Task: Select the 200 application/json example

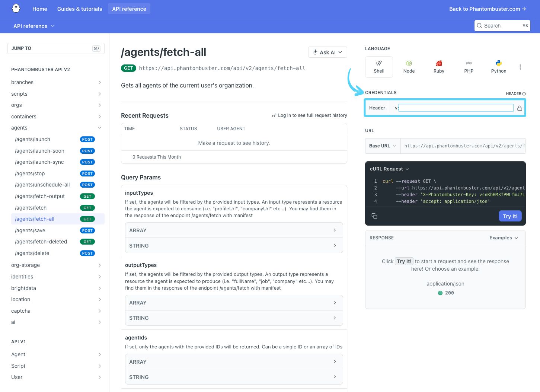Action: (x=445, y=293)
